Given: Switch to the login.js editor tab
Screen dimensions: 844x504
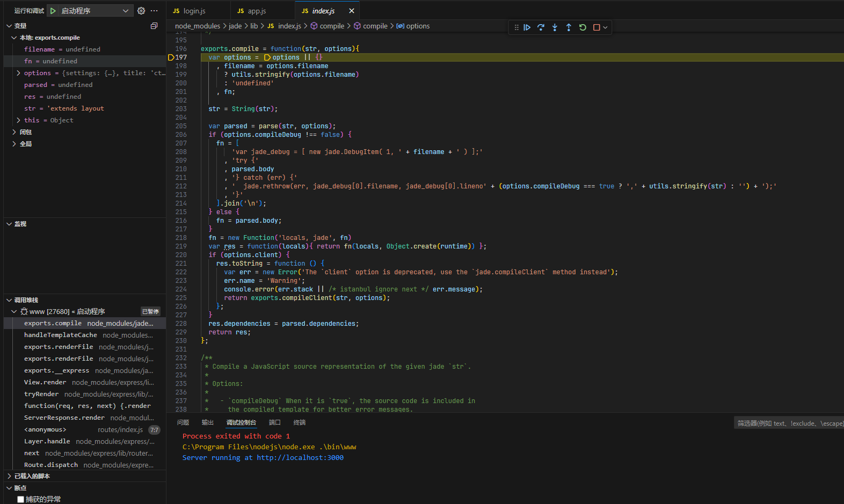Looking at the screenshot, I should click(x=194, y=11).
